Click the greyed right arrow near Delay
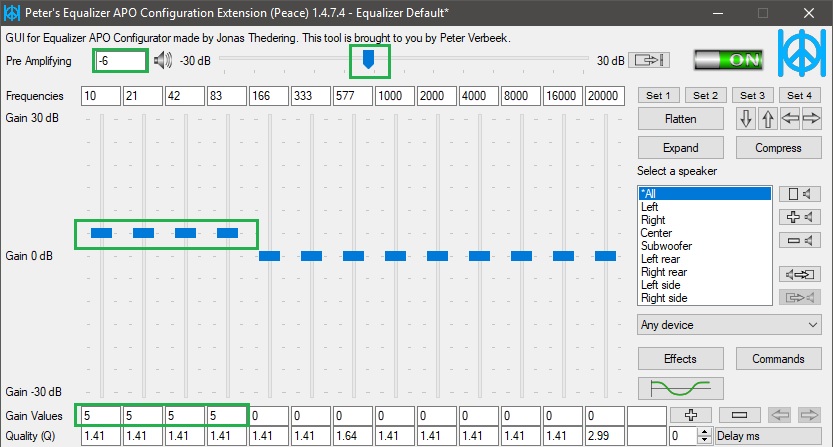The height and width of the screenshot is (447, 833). (x=809, y=415)
